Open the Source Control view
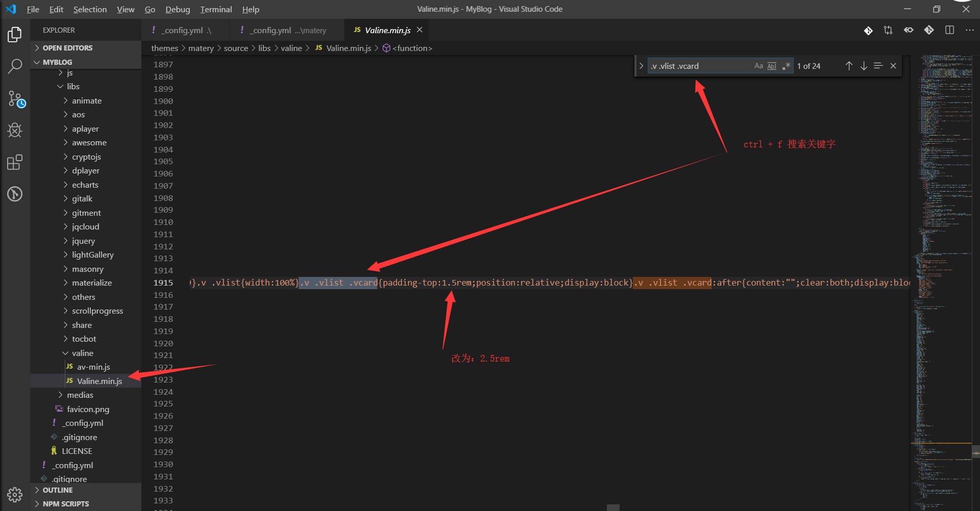Screen dimensions: 980x511 tap(16, 99)
